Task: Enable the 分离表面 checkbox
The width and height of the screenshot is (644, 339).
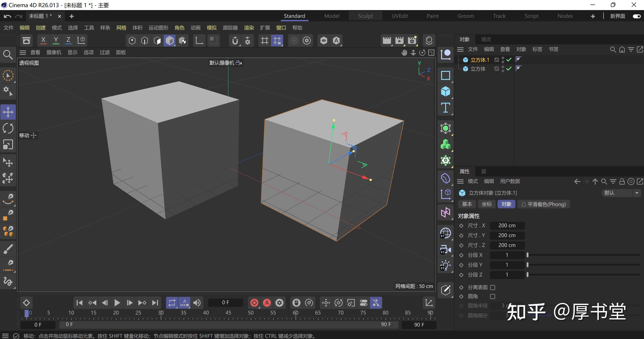Action: click(492, 287)
